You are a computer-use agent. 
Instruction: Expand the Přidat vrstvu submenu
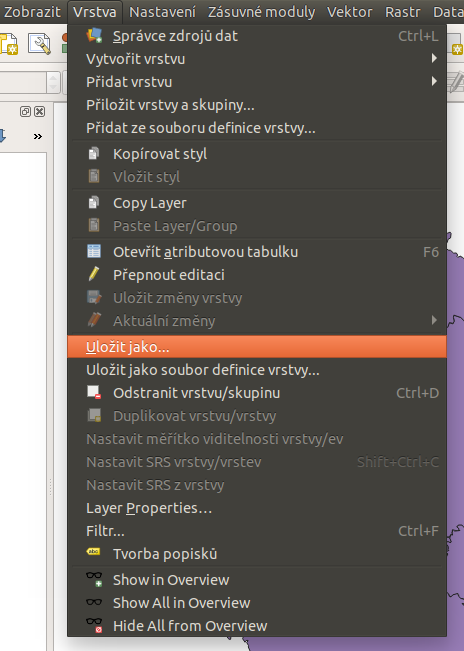[x=257, y=82]
